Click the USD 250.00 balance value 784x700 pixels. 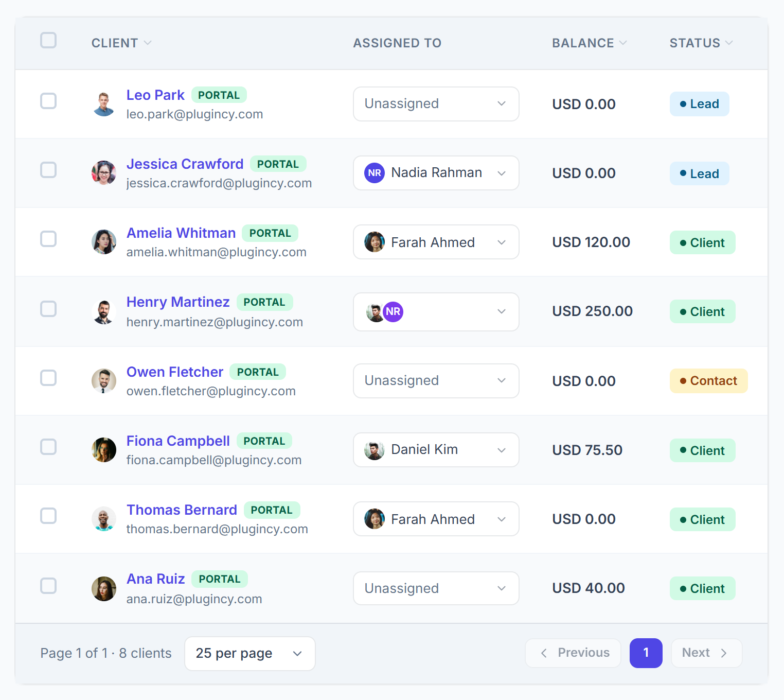tap(593, 311)
